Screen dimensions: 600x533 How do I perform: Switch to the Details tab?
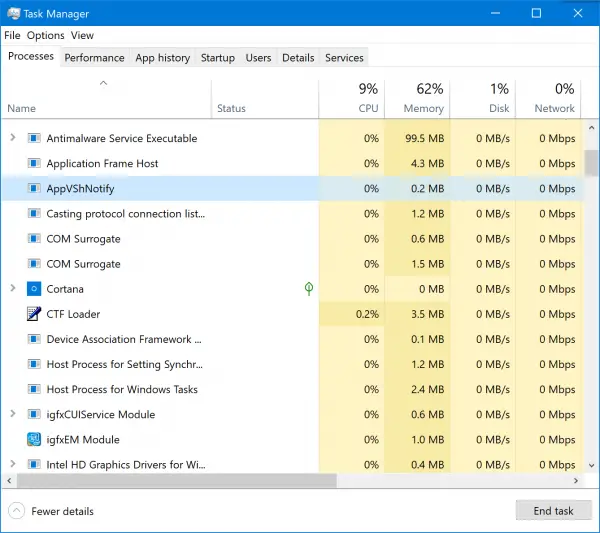[x=298, y=58]
